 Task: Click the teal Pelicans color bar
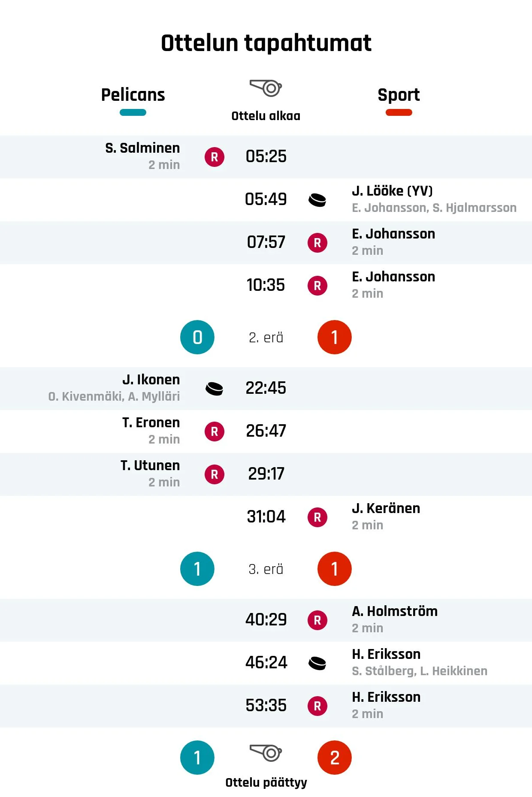pos(133,112)
